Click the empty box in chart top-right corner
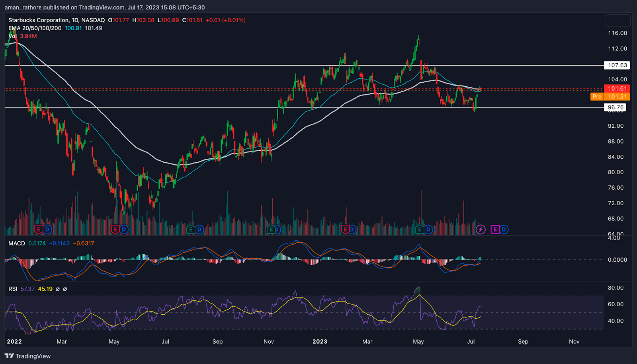The height and width of the screenshot is (364, 637). (618, 20)
